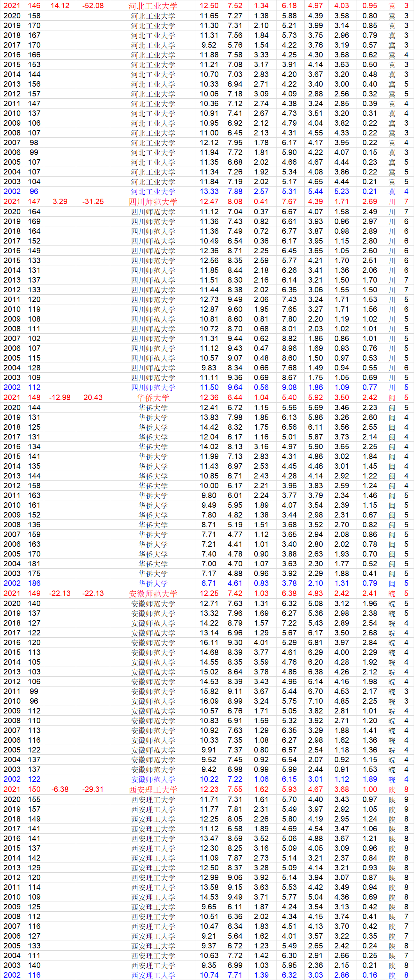Click the value -52.08 in the 河北工业大学 2021 row
The image size is (414, 980).
click(93, 6)
